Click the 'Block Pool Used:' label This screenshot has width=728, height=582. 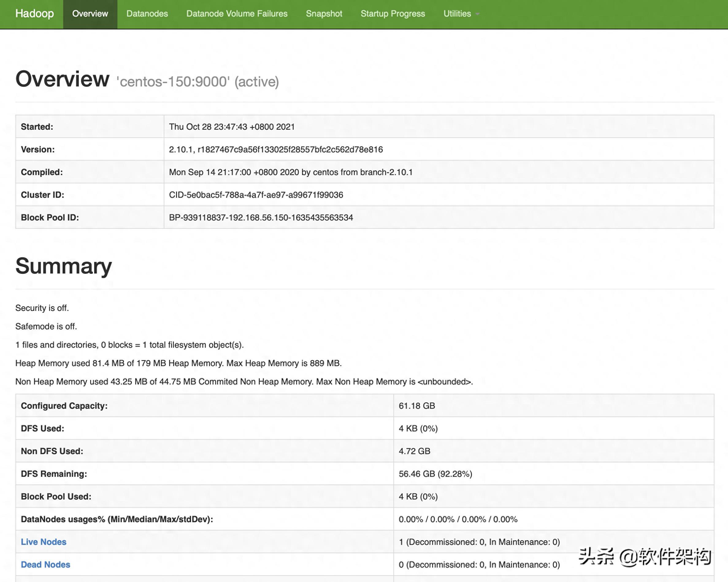tap(56, 496)
